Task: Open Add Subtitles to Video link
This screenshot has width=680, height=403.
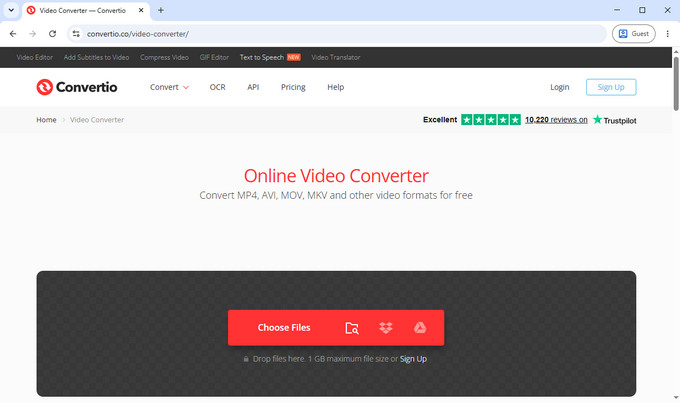Action: point(96,57)
